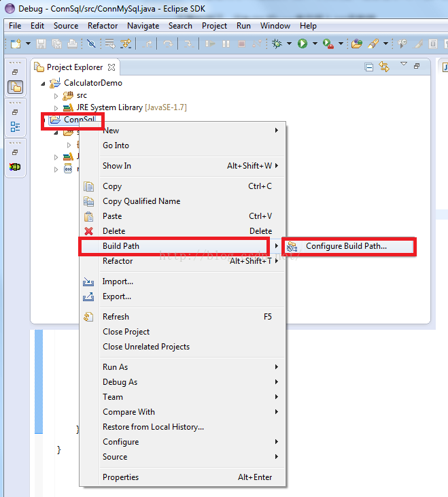This screenshot has width=448, height=497.
Task: Click Delete in the context menu
Action: pyautogui.click(x=182, y=231)
